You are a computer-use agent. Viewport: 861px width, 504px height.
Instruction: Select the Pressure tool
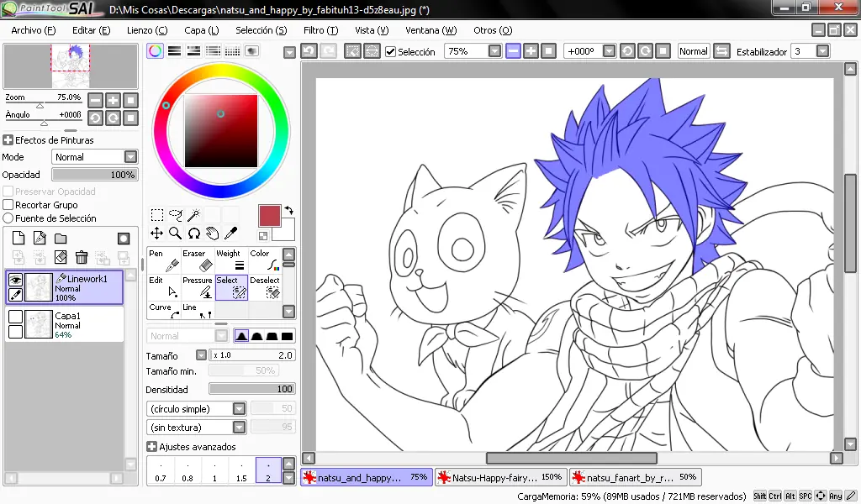click(198, 287)
